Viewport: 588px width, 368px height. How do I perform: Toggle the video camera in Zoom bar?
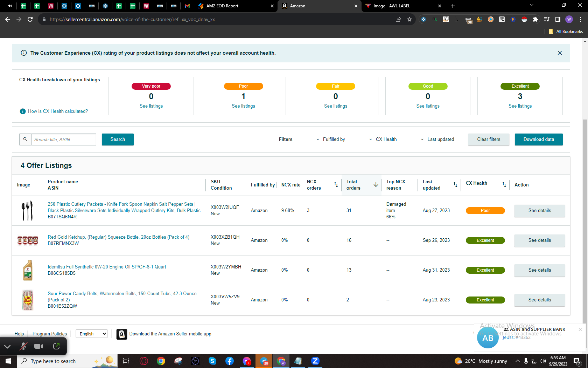pyautogui.click(x=38, y=347)
